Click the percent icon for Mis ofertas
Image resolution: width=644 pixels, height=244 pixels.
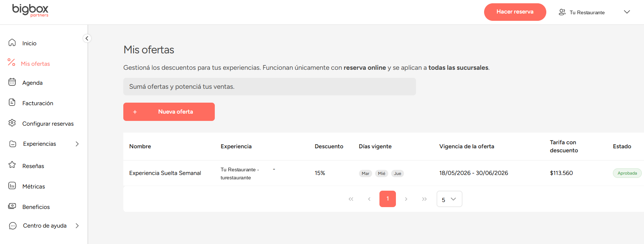[12, 62]
